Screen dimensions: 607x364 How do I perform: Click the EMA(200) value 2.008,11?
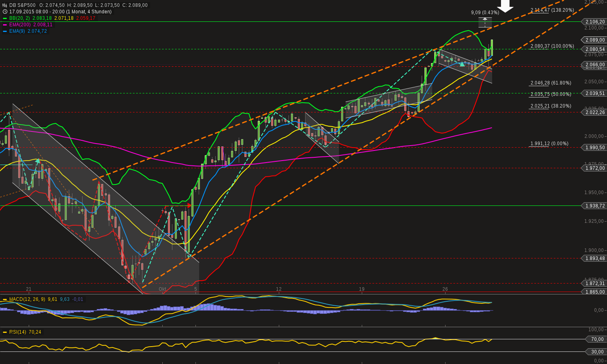click(44, 25)
